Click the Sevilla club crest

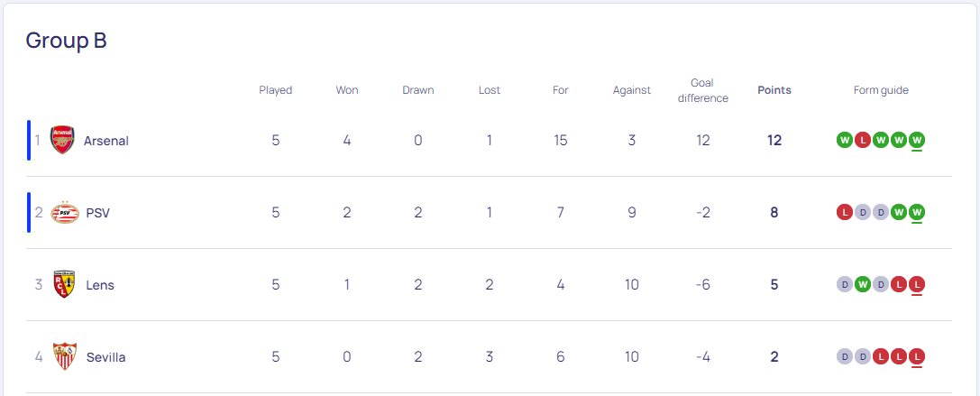click(65, 356)
